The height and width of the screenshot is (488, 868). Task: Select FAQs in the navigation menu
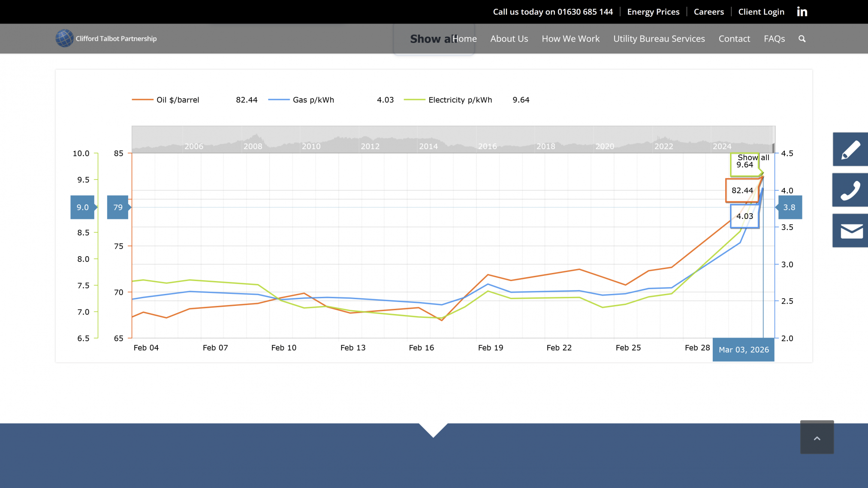(x=774, y=39)
